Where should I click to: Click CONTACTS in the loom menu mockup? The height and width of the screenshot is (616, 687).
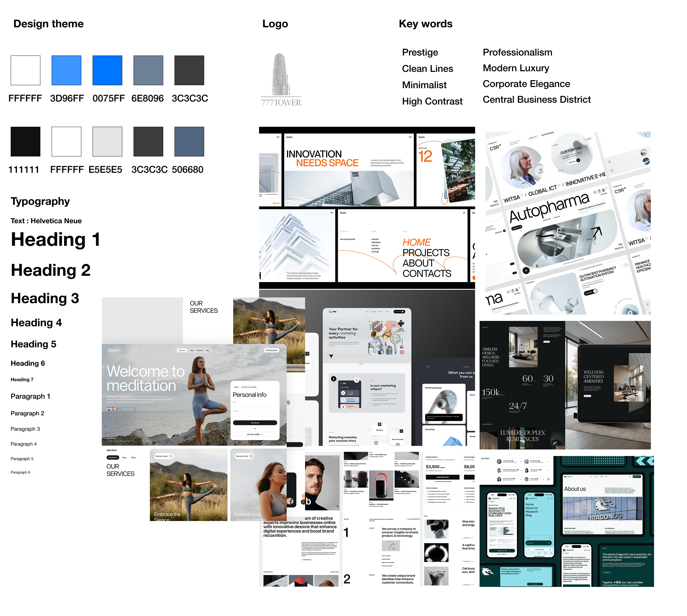tap(426, 273)
